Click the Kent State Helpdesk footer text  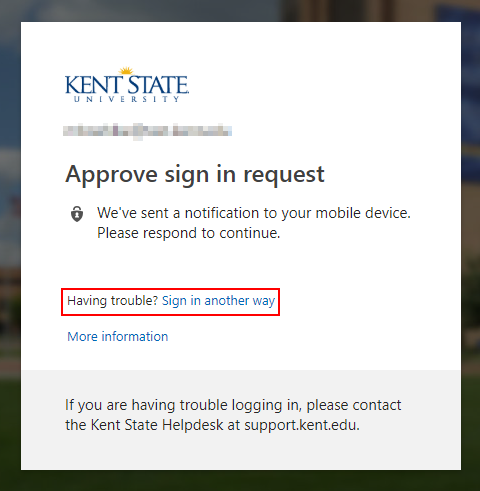tap(157, 425)
